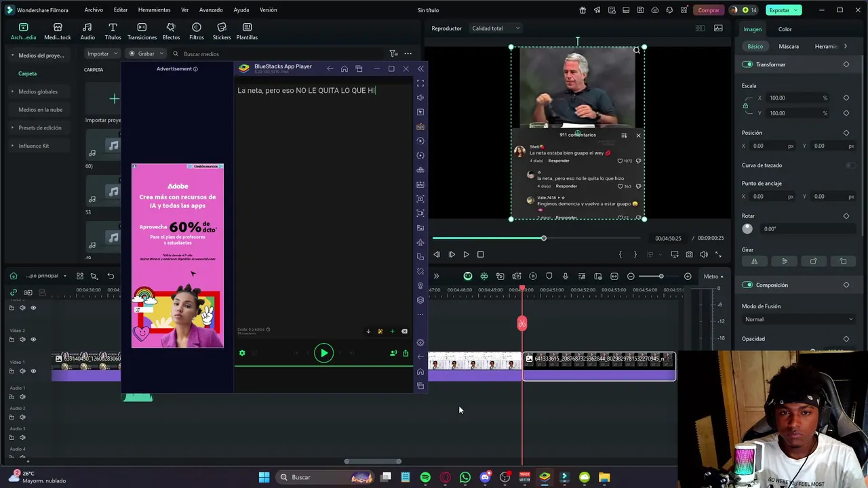
Task: Toggle the Curva de trazado switch
Action: pos(850,165)
